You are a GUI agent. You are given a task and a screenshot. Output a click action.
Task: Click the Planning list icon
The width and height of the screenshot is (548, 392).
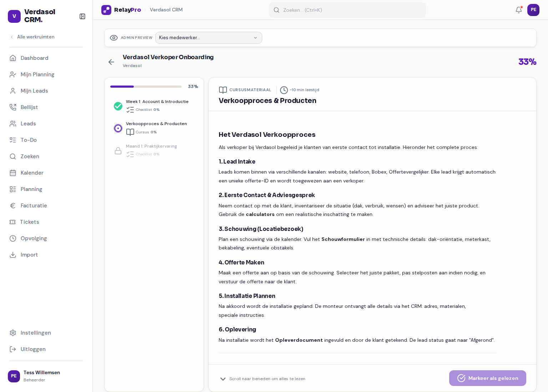13,189
